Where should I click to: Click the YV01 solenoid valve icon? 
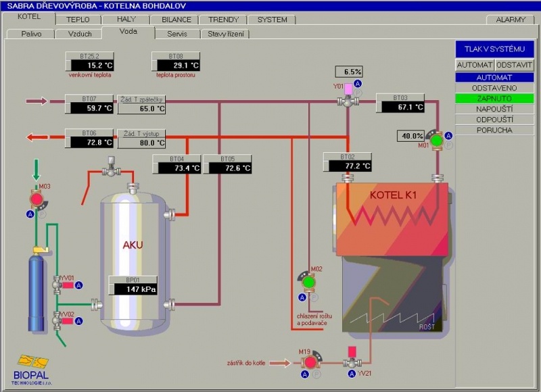point(62,285)
